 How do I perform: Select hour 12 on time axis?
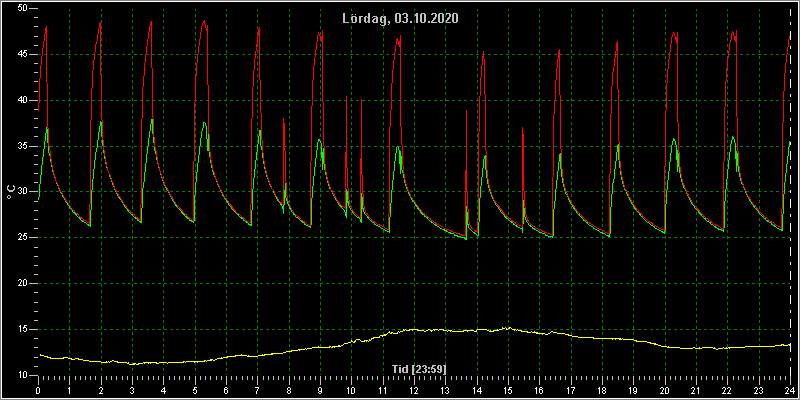tap(414, 390)
